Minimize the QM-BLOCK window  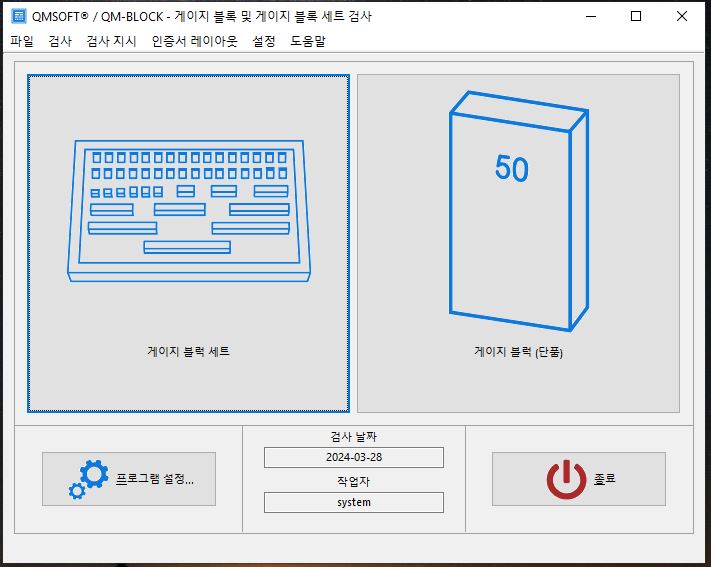(x=591, y=16)
